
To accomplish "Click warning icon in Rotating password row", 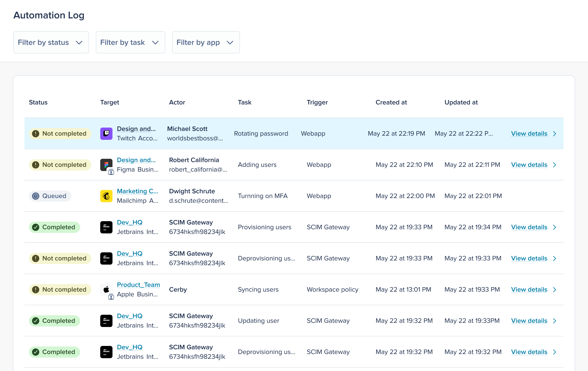I will tap(36, 134).
